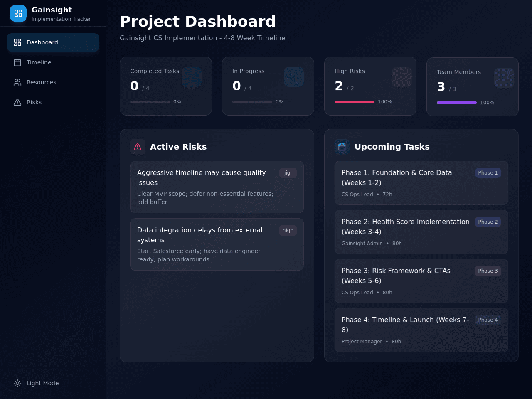Click the Phase 4 badge
Viewport: 532px width, 399px height.
[x=488, y=320]
